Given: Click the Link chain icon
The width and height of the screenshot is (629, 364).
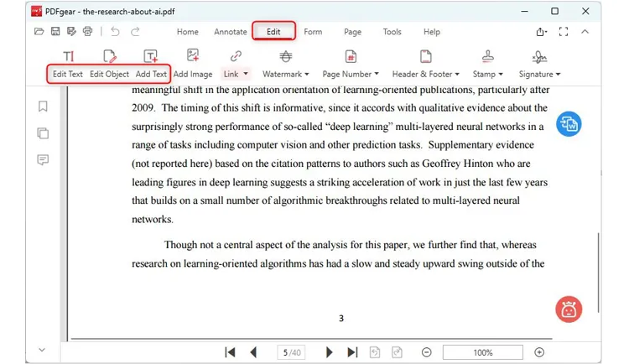Looking at the screenshot, I should tap(236, 56).
